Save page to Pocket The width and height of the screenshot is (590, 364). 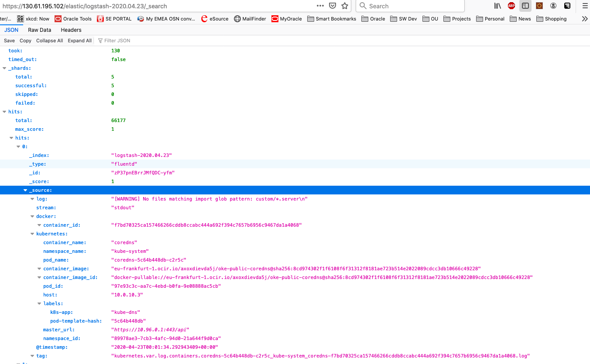coord(333,6)
